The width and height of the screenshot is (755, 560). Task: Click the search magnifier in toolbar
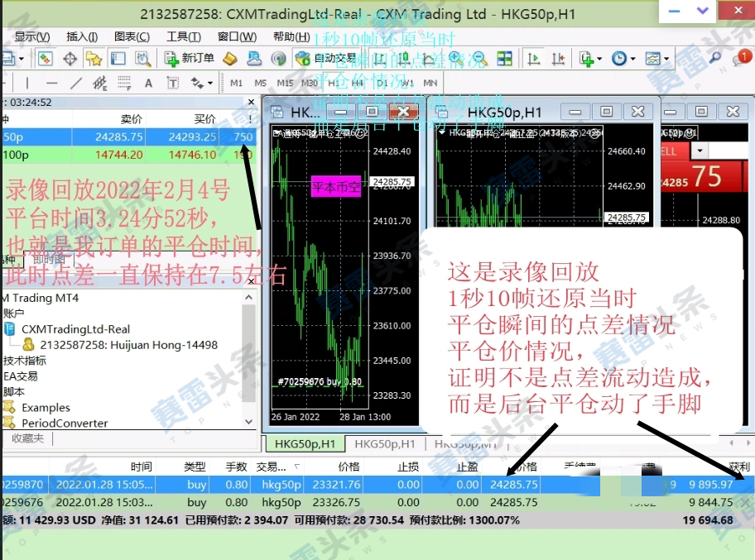point(715,58)
